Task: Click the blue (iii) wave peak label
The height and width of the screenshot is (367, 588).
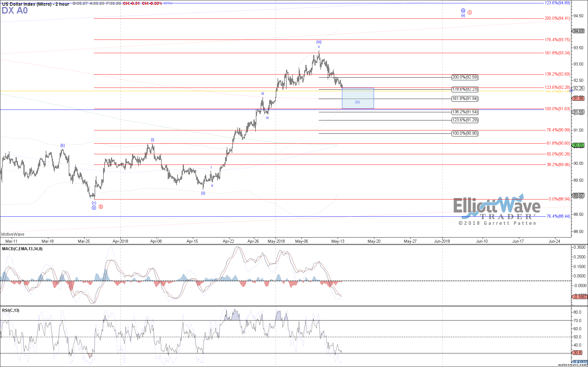Action: (x=319, y=42)
